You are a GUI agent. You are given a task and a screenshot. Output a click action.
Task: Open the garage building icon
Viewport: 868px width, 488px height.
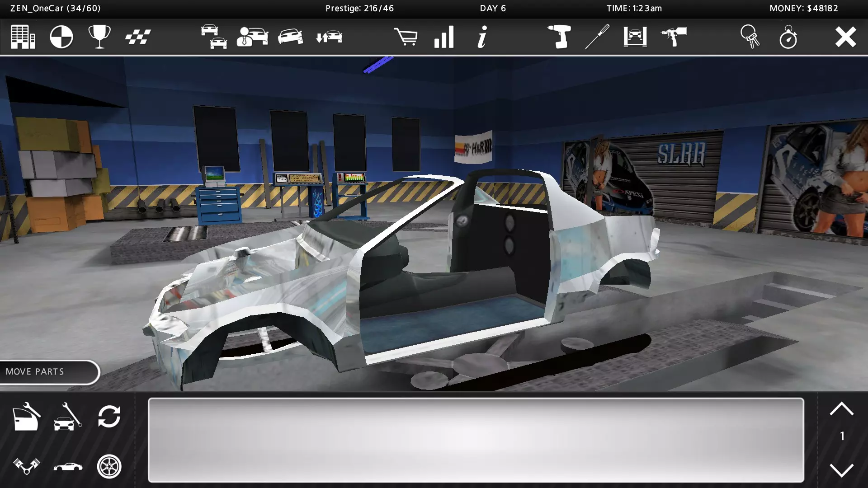coord(23,37)
